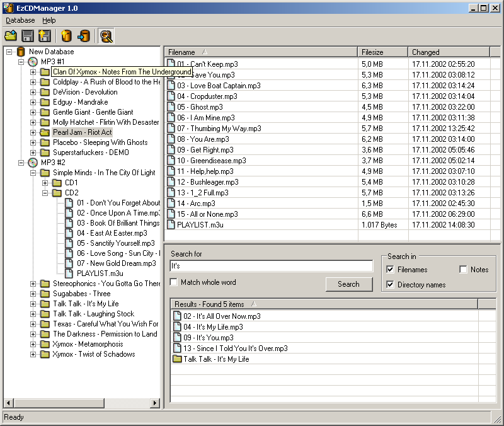Click file icon of PLAYLIST.m3u in file list
The width and height of the screenshot is (504, 426).
(x=171, y=225)
